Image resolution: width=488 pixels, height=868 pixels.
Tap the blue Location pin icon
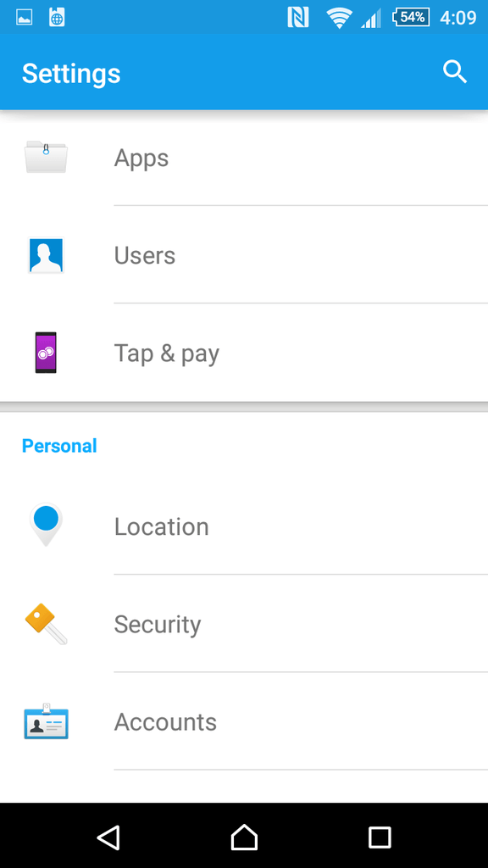46,524
